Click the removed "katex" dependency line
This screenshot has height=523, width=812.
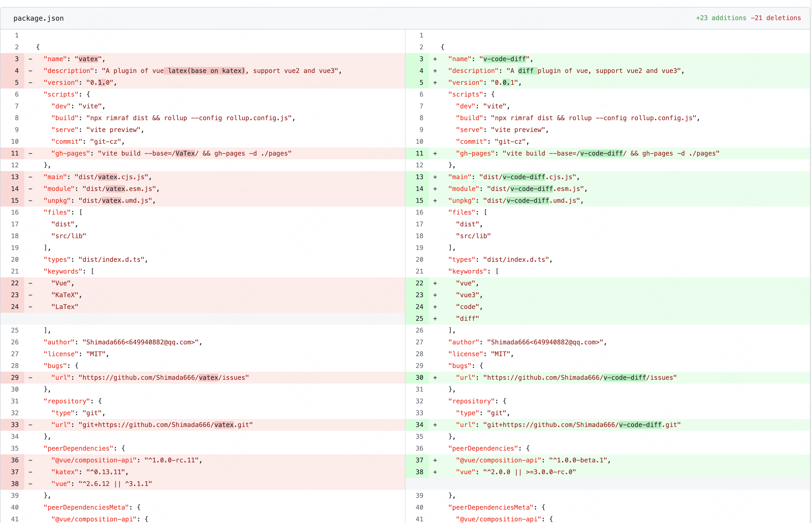(90, 472)
